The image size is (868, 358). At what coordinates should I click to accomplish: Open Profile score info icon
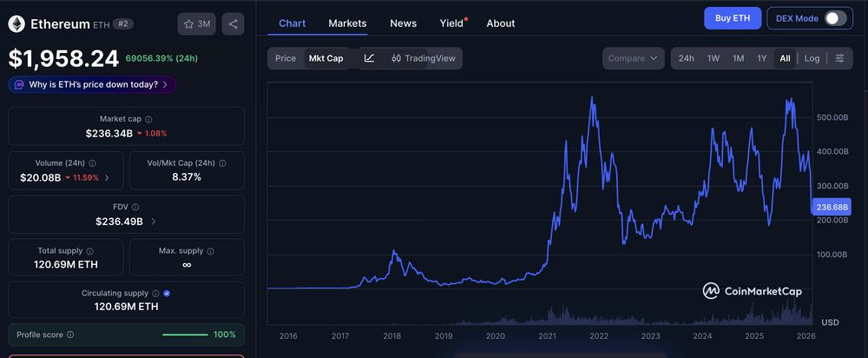tap(70, 335)
